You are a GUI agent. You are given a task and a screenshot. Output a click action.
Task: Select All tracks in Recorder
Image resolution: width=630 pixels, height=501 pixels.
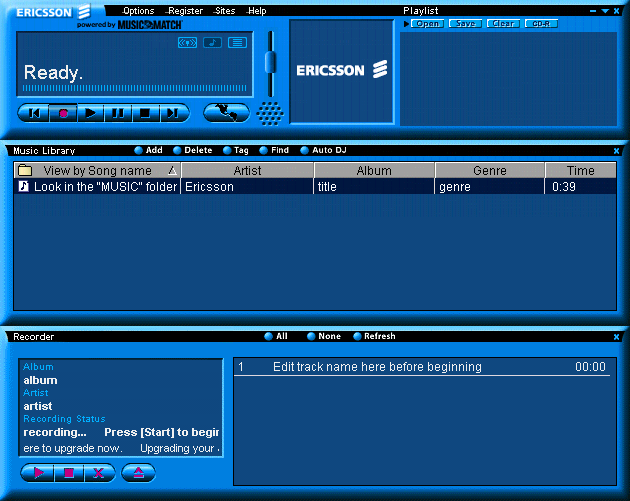click(x=276, y=336)
